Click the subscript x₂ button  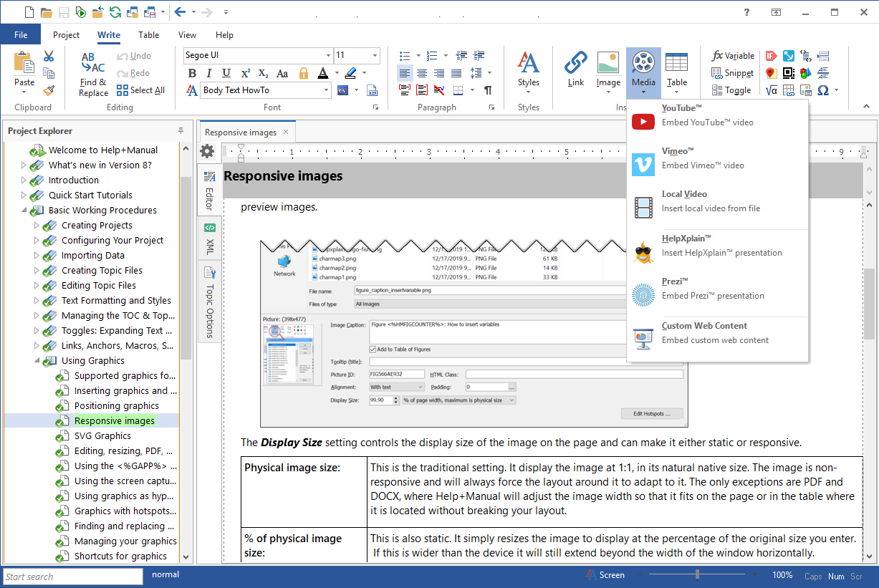point(264,73)
